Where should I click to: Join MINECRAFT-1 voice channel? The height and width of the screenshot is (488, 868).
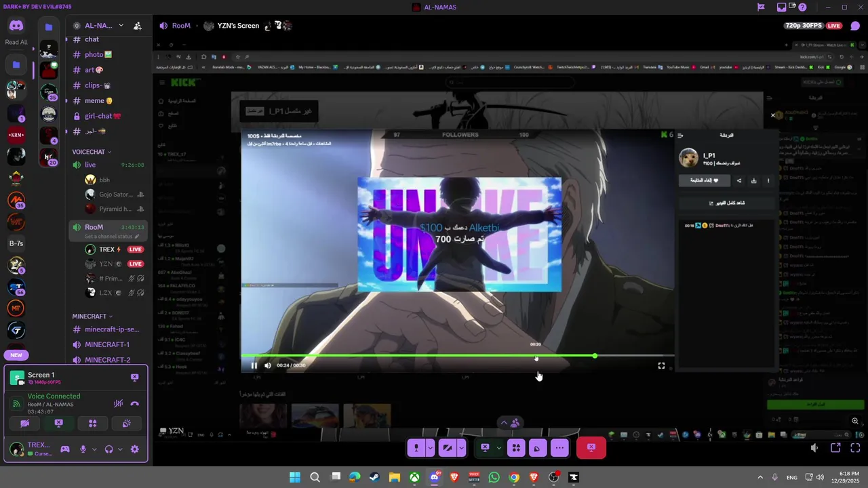[108, 344]
